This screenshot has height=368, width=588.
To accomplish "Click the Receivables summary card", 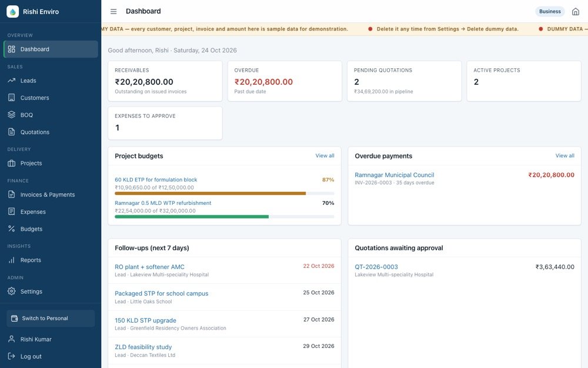I will (165, 81).
